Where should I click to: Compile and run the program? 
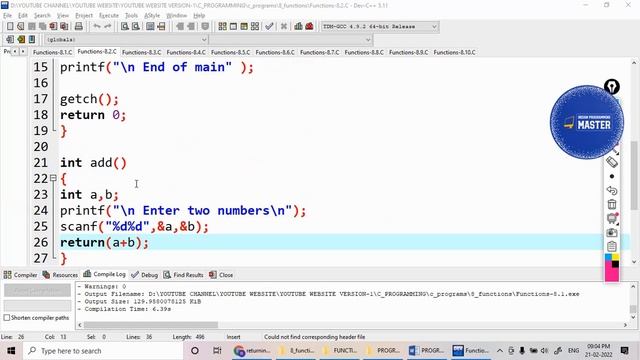244,27
